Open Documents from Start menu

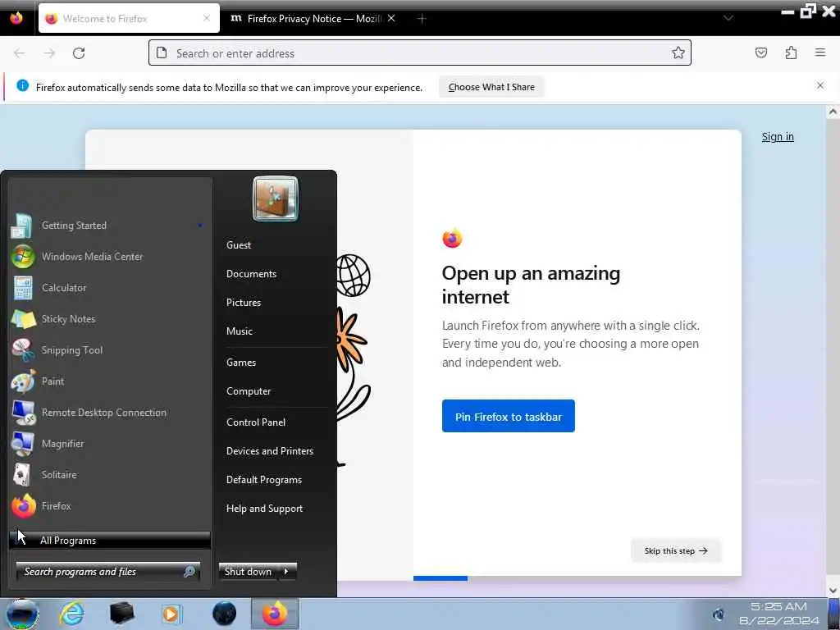251,274
